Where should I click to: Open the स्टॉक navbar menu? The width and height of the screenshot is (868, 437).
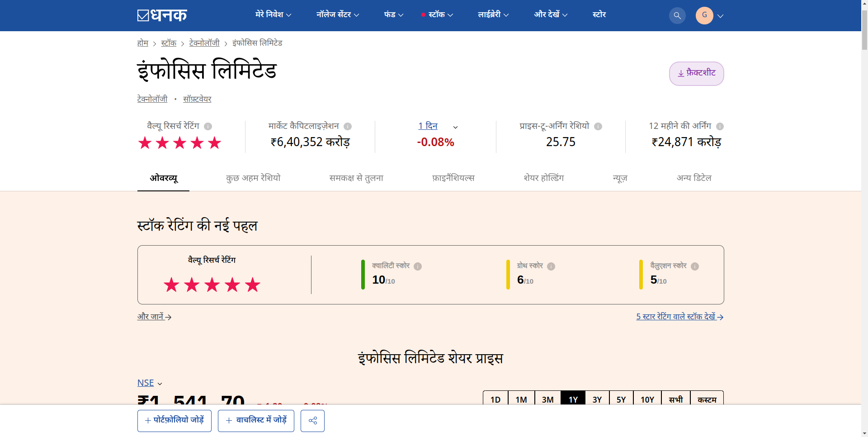point(437,14)
